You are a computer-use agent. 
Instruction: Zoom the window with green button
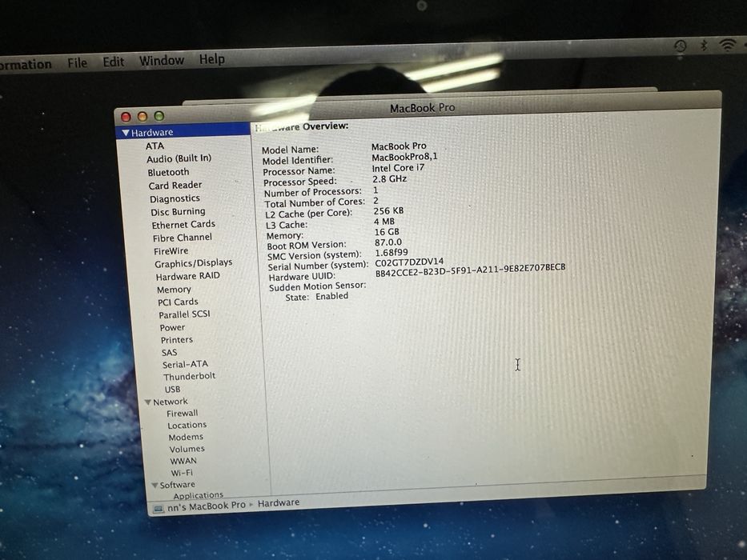point(159,116)
